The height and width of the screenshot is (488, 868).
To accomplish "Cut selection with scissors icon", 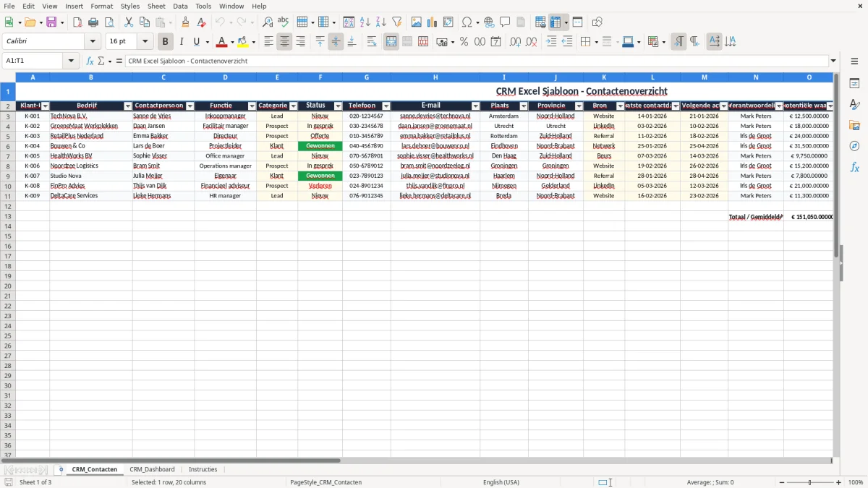I will [129, 22].
